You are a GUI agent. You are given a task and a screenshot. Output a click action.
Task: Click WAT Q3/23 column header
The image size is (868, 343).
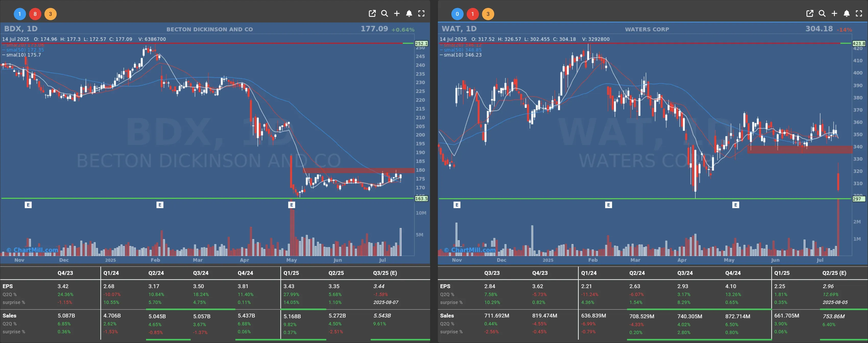click(x=492, y=273)
